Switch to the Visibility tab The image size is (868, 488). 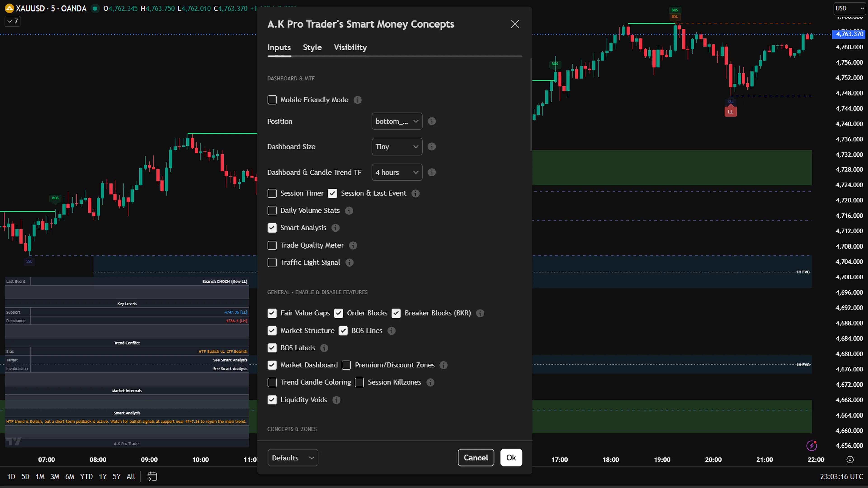pyautogui.click(x=350, y=47)
